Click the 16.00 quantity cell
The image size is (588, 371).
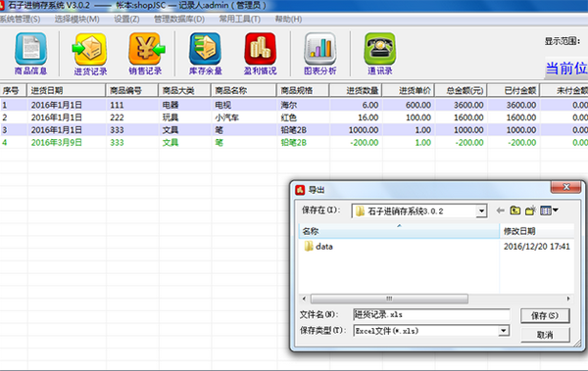coord(367,117)
